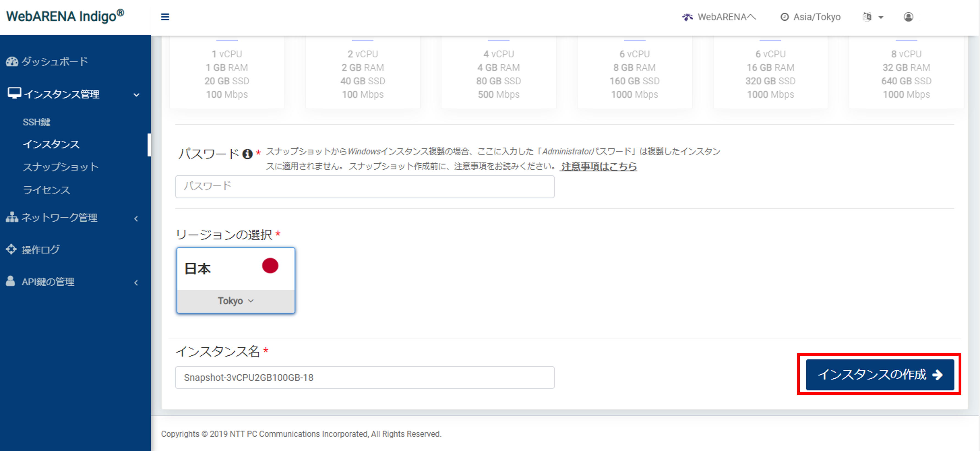Open スナップショット from the sidebar menu
The height and width of the screenshot is (451, 980).
pyautogui.click(x=60, y=167)
